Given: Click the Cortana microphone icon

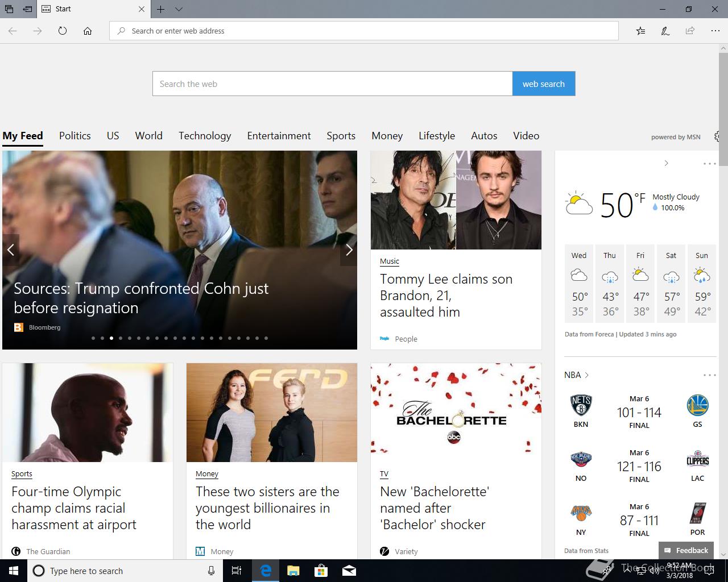Looking at the screenshot, I should tap(212, 571).
